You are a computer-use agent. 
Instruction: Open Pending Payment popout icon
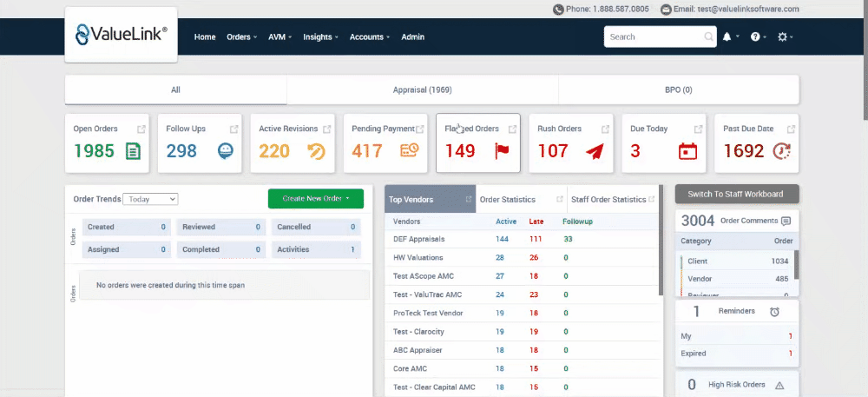[420, 129]
